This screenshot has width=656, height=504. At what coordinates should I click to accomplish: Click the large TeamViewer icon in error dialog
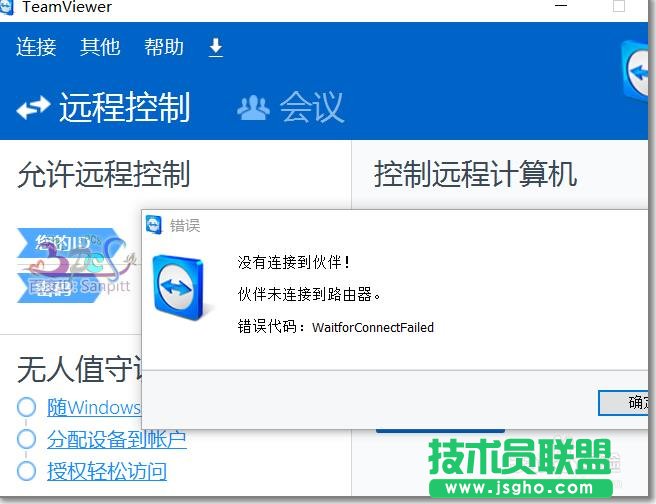179,288
